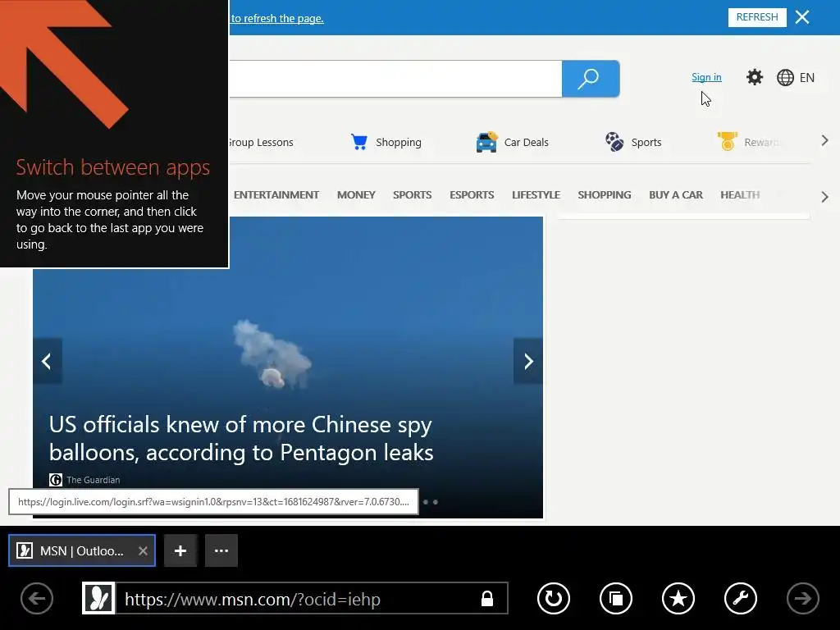The image size is (840, 630).
Task: Open the Shopping quick link text
Action: click(x=399, y=143)
